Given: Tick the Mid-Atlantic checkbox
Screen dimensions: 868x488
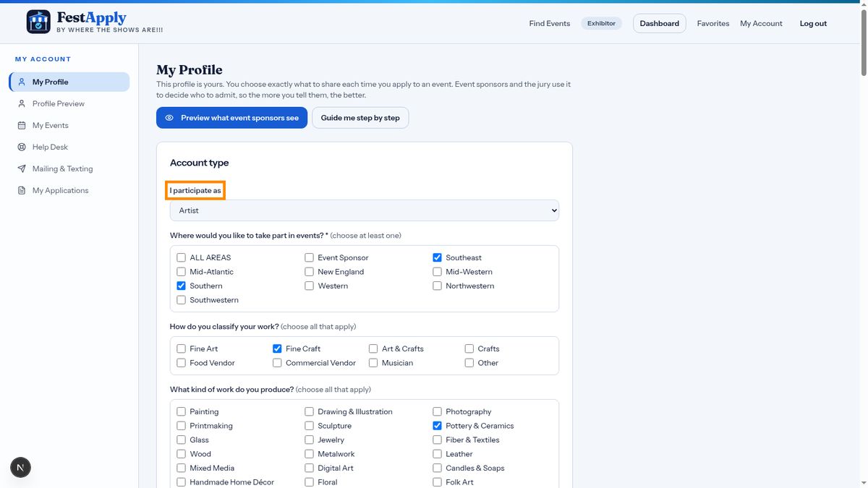Looking at the screenshot, I should click(182, 272).
